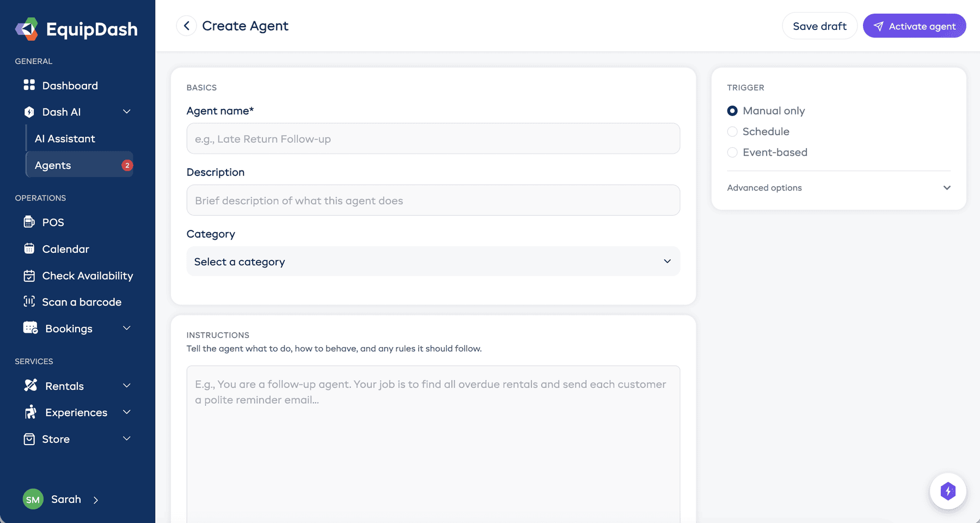Select the POS icon in Operations
Screen dimensions: 980x523
point(30,222)
